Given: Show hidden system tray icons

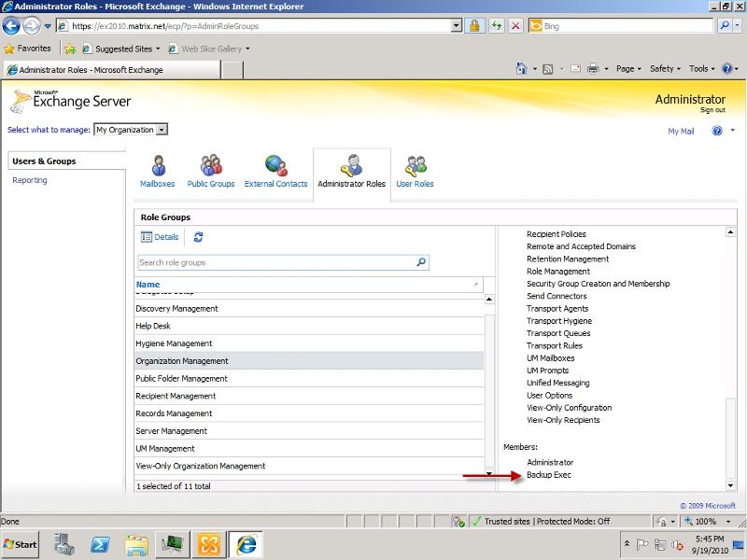Looking at the screenshot, I should (x=627, y=543).
